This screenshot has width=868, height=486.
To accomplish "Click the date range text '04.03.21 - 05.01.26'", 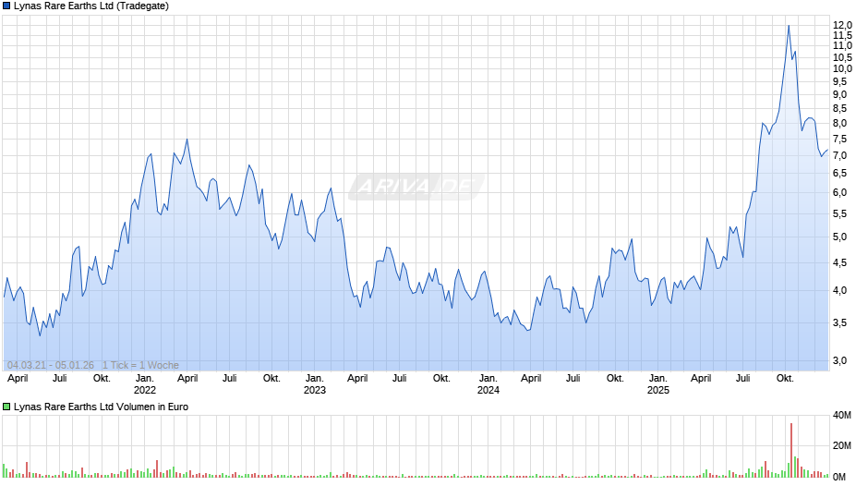I will [x=51, y=365].
